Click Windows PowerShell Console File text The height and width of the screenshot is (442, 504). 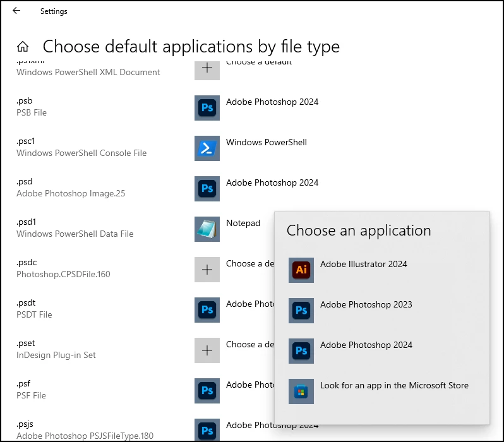tap(81, 153)
